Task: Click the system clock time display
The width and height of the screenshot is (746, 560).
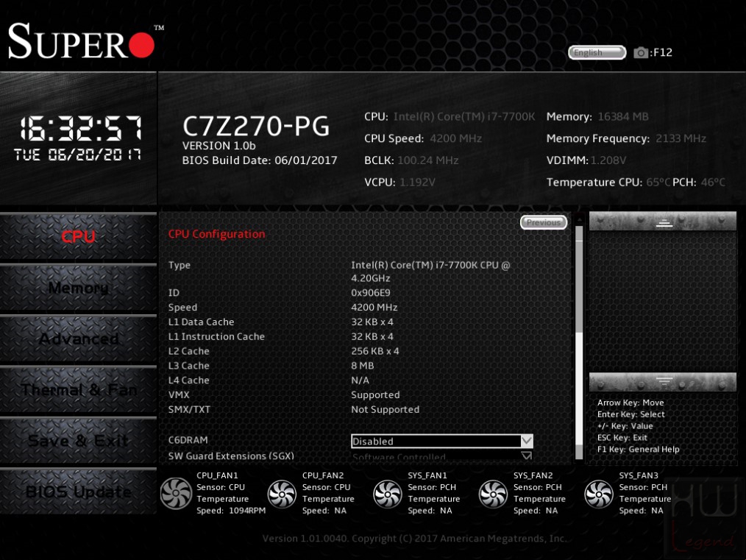Action: coord(80,129)
